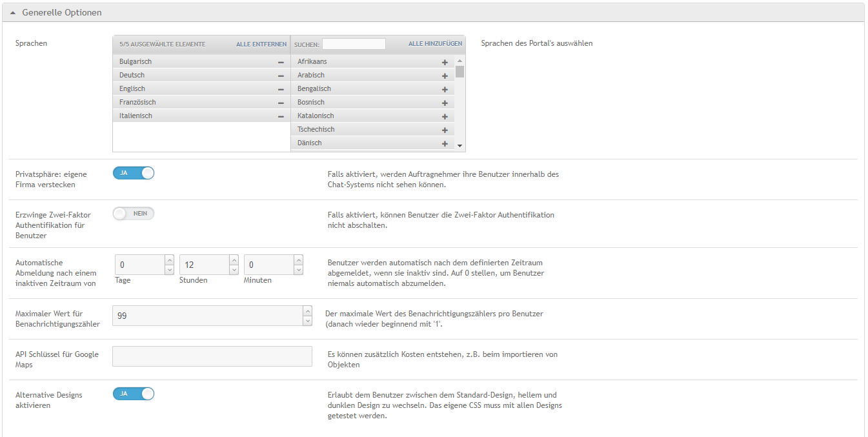The width and height of the screenshot is (868, 437).
Task: Increase Benachrichtigungszähler maximum with up arrow
Action: pyautogui.click(x=307, y=310)
